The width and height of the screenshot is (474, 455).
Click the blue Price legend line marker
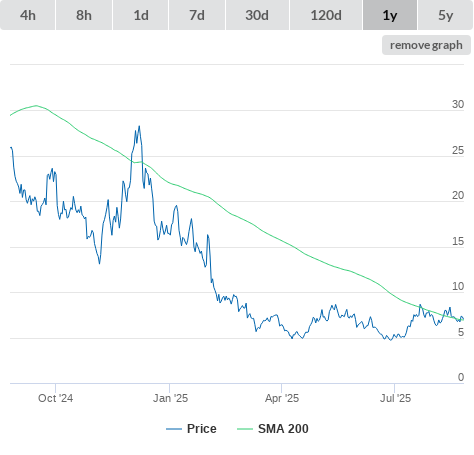pos(174,429)
